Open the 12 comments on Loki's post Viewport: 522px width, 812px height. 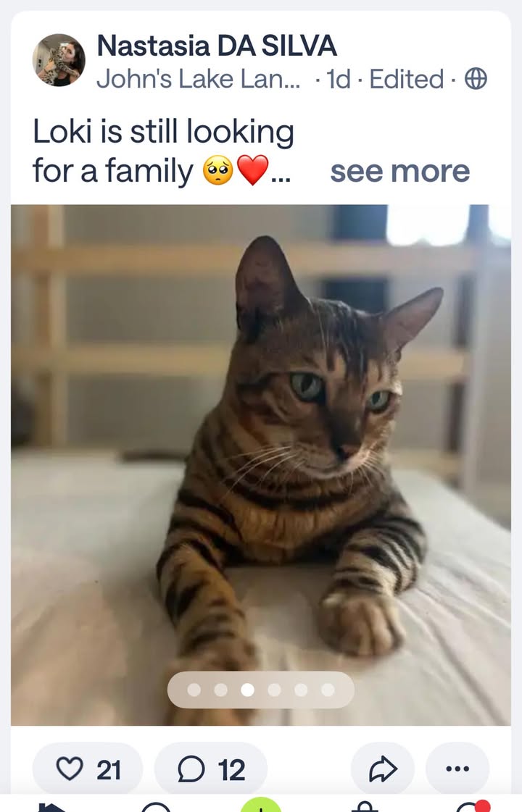211,769
